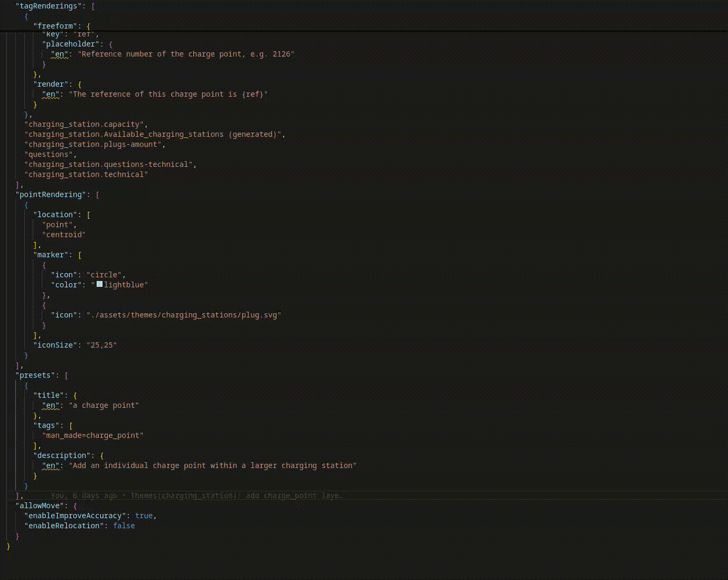Viewport: 728px width, 580px height.
Task: Click the "questions" string entry
Action: 49,154
